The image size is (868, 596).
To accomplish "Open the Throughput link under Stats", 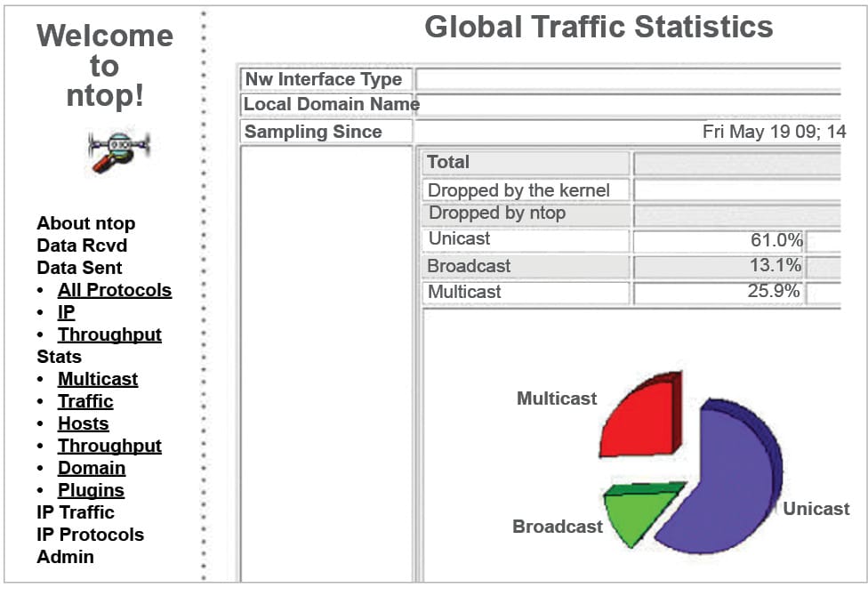I will (109, 446).
